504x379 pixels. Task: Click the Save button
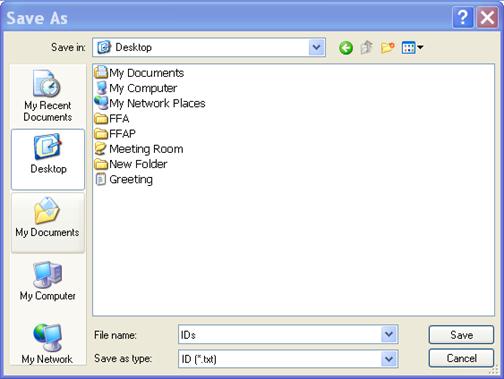tap(461, 335)
